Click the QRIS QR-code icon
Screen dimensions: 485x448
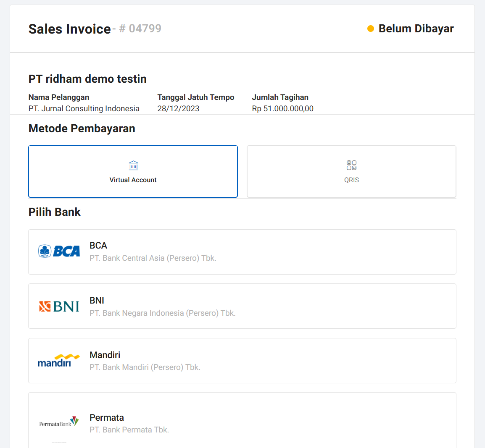pyautogui.click(x=351, y=165)
